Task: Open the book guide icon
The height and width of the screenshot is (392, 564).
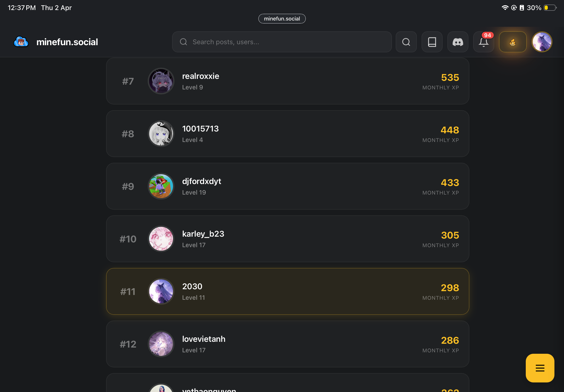Action: coord(432,42)
